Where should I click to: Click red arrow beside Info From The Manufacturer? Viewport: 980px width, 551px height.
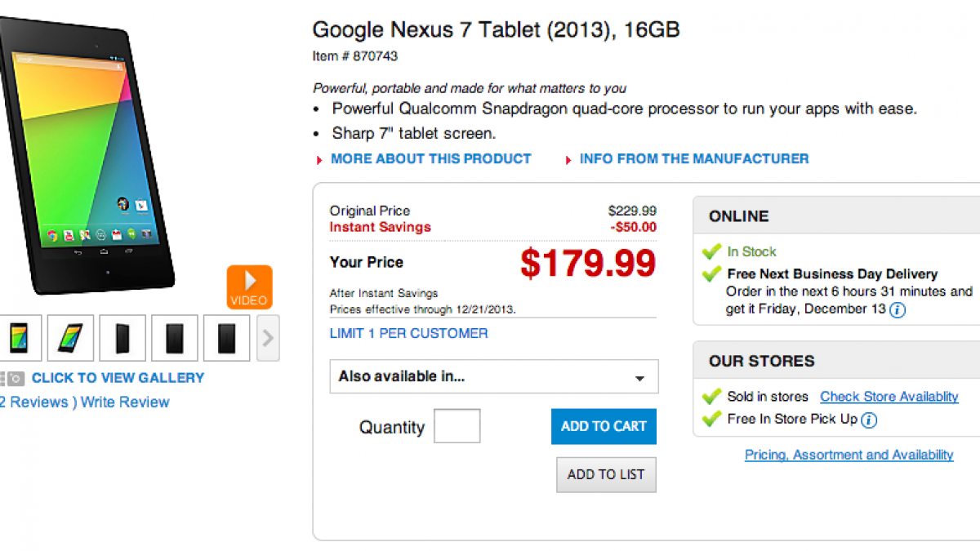(x=568, y=160)
